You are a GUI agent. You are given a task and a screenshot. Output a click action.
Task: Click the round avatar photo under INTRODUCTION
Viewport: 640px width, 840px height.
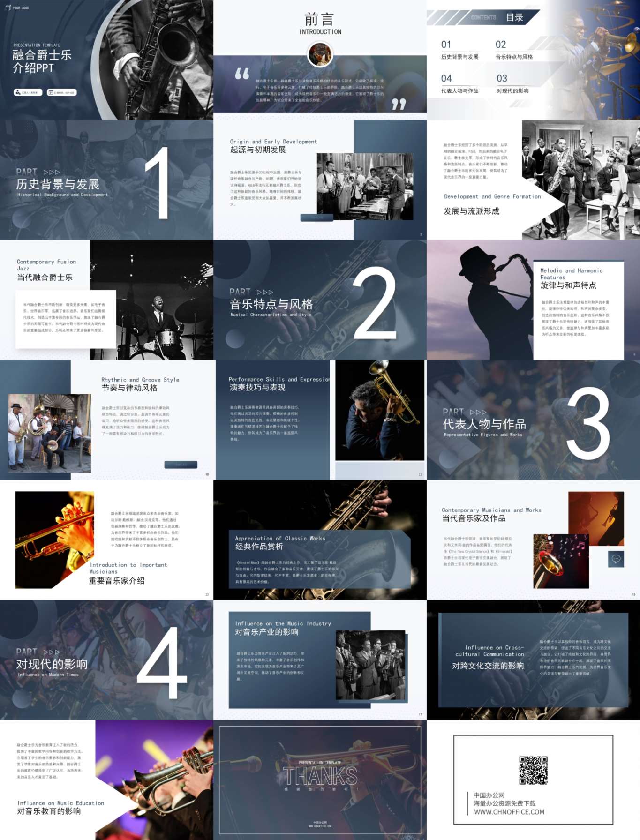pos(320,54)
